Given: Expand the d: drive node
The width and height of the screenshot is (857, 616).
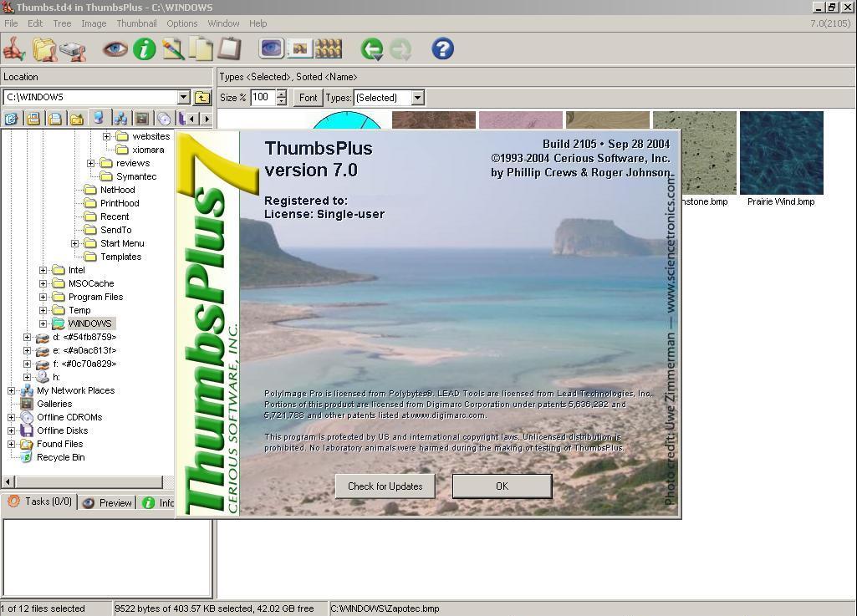Looking at the screenshot, I should coord(27,337).
